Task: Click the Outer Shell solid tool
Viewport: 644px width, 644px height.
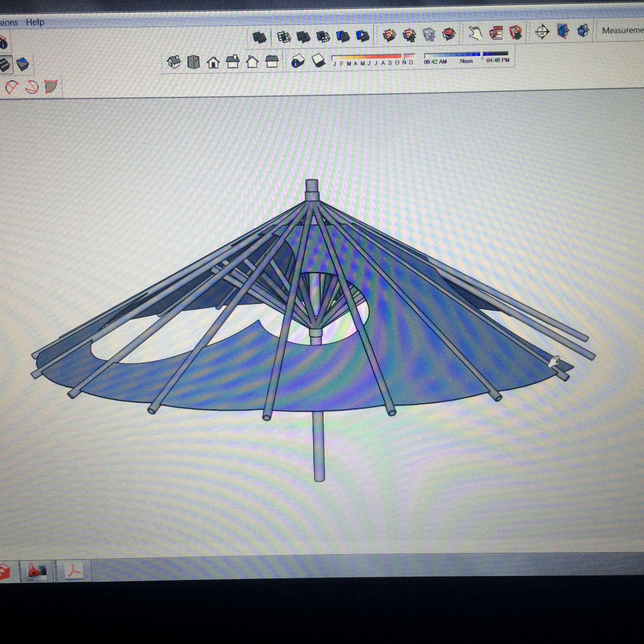Action: pos(259,37)
